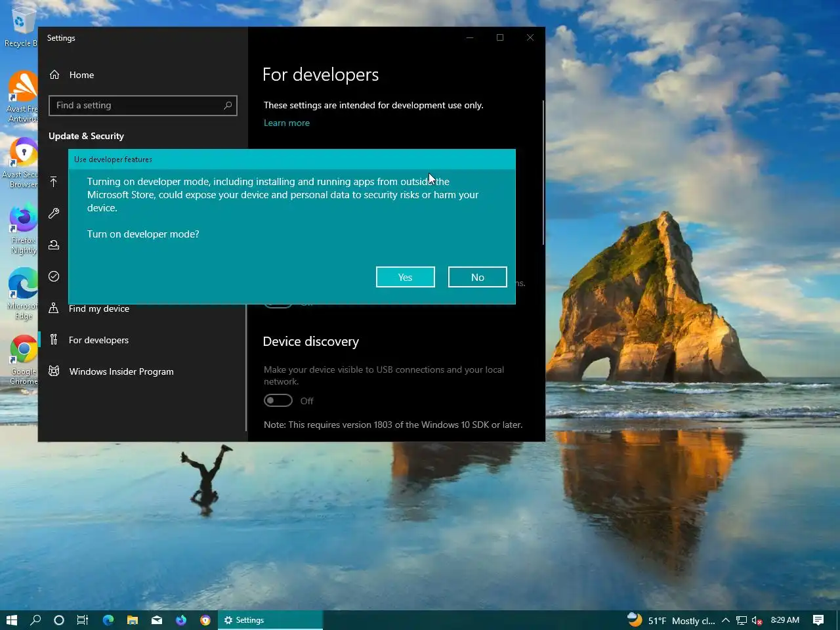Decline developer mode with No button
This screenshot has width=840, height=630.
coord(478,277)
